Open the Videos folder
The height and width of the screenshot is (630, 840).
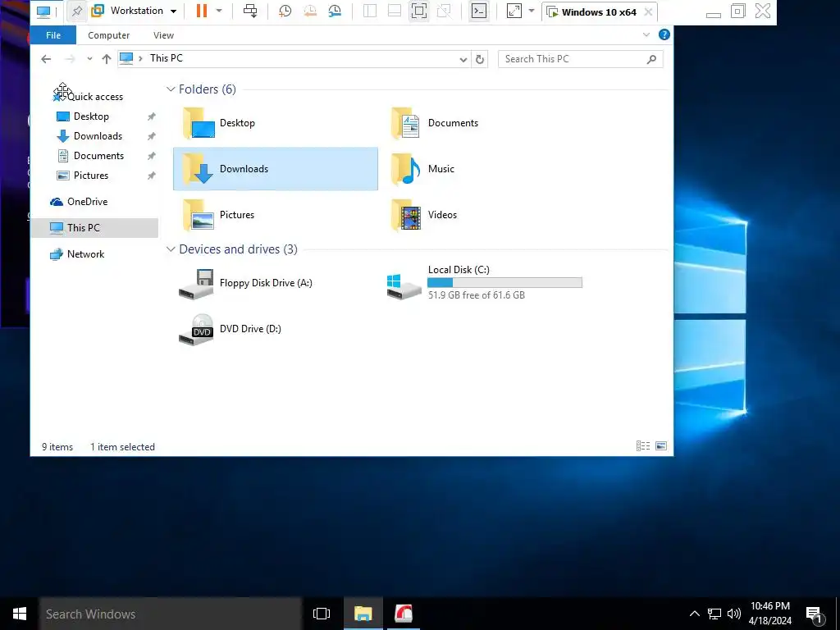click(424, 215)
